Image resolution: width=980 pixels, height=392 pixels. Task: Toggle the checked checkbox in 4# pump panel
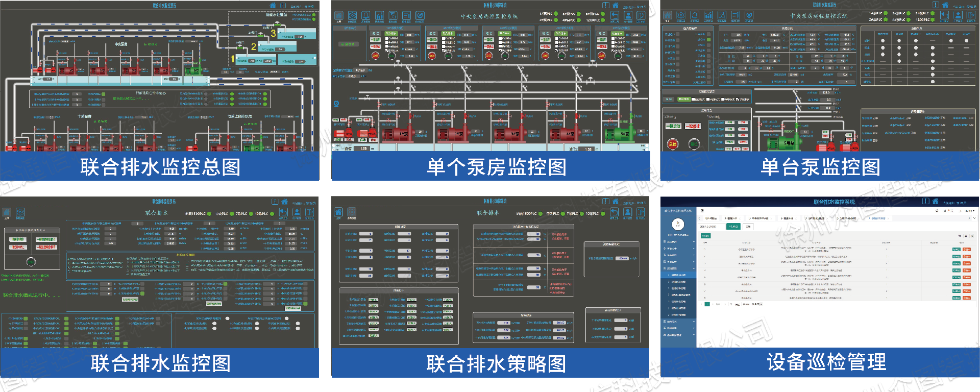click(556, 50)
